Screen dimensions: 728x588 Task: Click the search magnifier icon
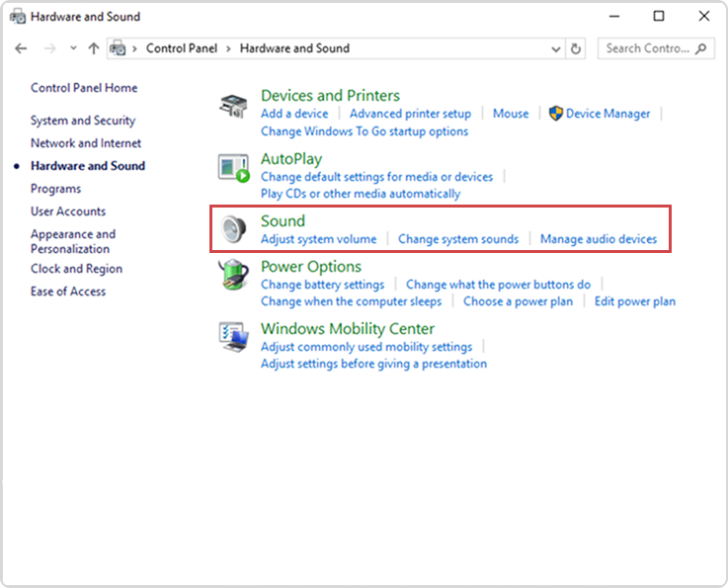tap(701, 48)
